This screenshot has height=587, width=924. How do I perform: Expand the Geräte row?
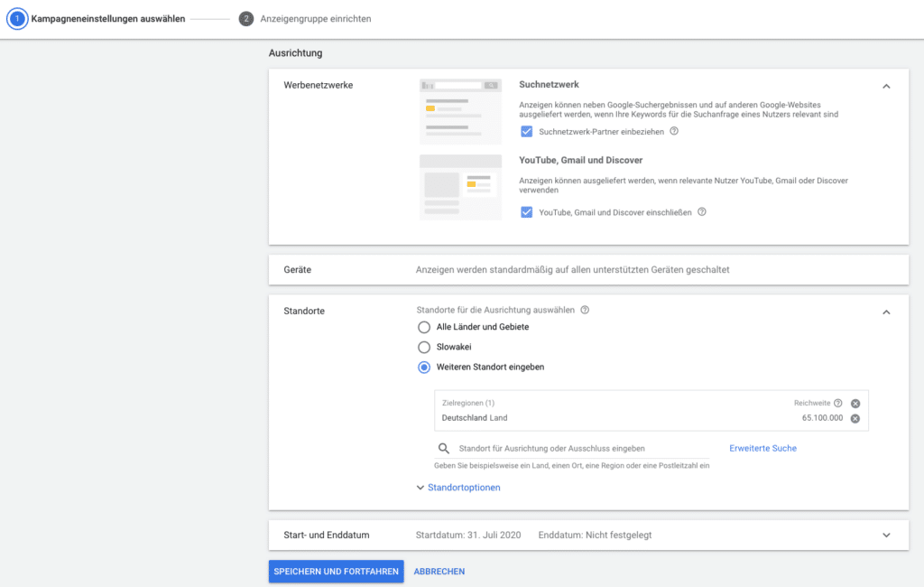point(588,270)
